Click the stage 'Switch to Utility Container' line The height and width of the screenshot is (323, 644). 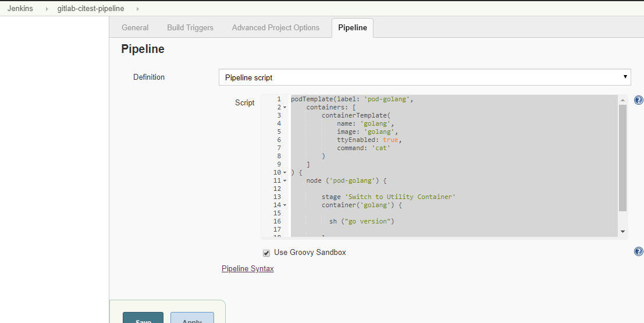coord(389,197)
